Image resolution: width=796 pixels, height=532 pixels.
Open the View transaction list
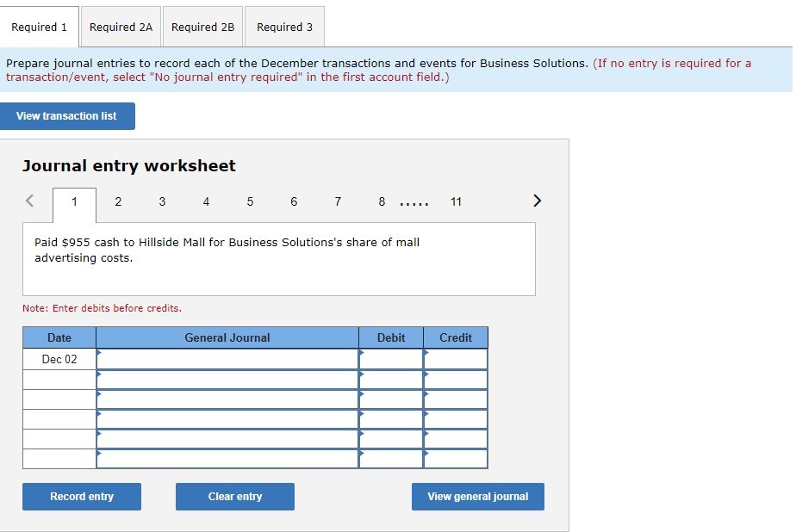click(67, 116)
